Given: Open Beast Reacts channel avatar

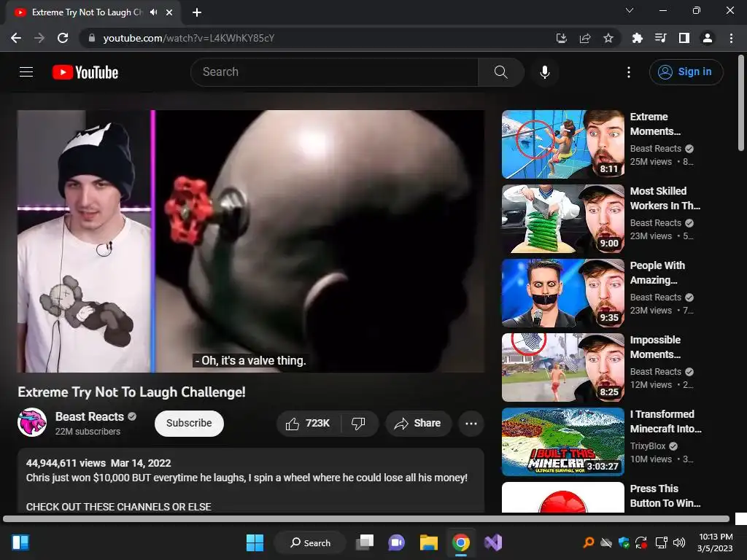Looking at the screenshot, I should pyautogui.click(x=32, y=422).
